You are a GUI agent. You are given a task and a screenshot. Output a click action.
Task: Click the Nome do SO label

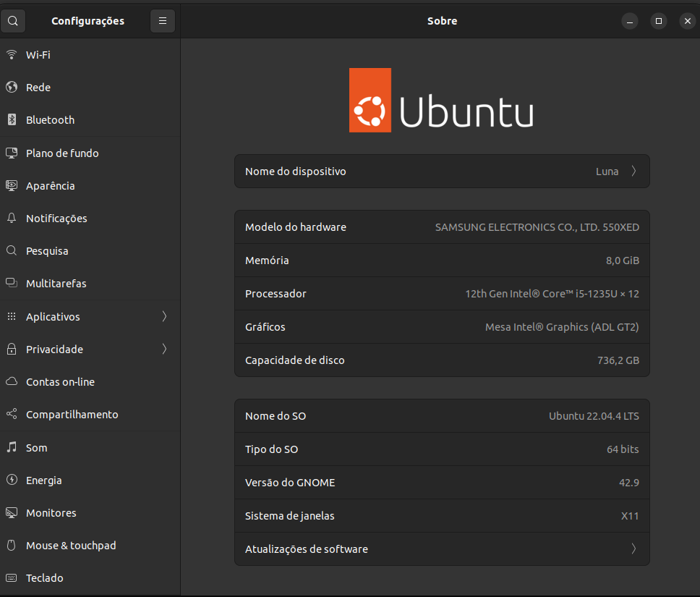coord(276,415)
